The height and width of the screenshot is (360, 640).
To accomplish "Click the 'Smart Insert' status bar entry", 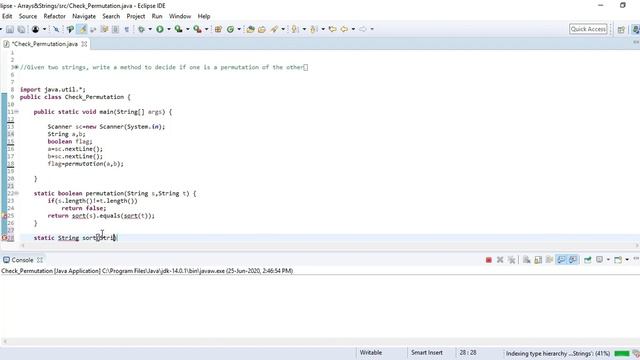I will [x=427, y=353].
